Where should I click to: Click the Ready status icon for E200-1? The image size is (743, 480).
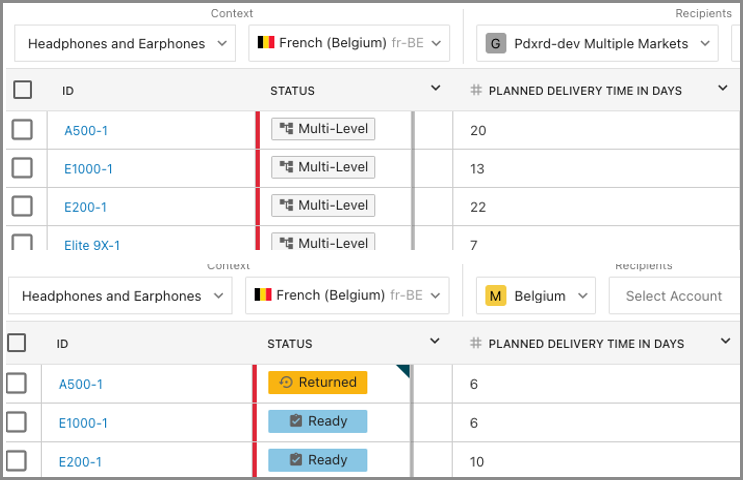[x=295, y=460]
